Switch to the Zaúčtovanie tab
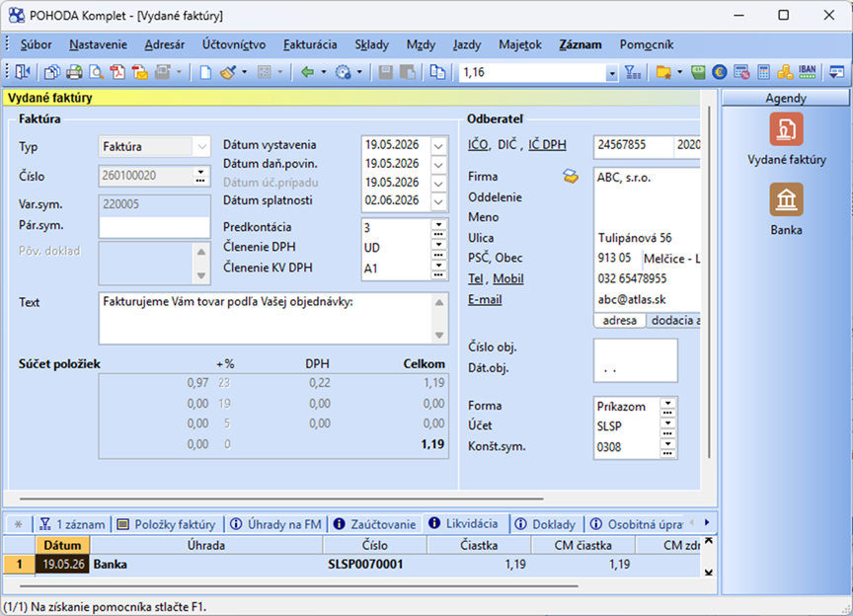The image size is (853, 616). (x=375, y=524)
